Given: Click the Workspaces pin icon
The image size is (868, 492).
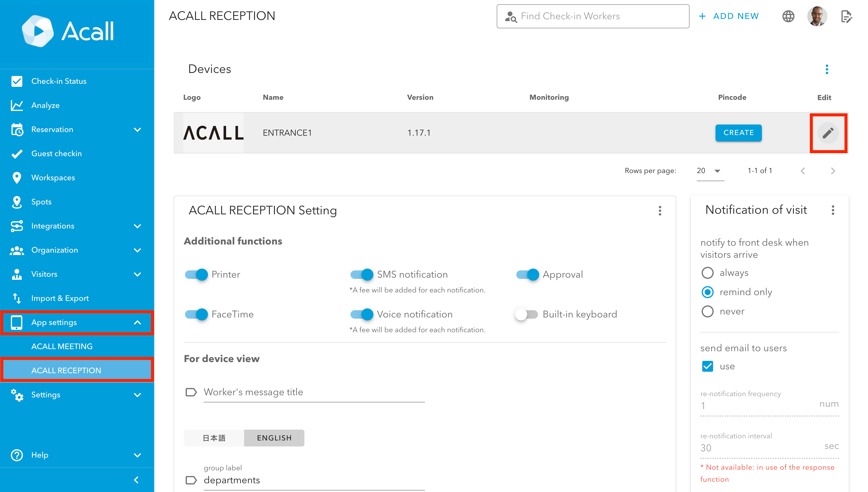Looking at the screenshot, I should coord(17,177).
